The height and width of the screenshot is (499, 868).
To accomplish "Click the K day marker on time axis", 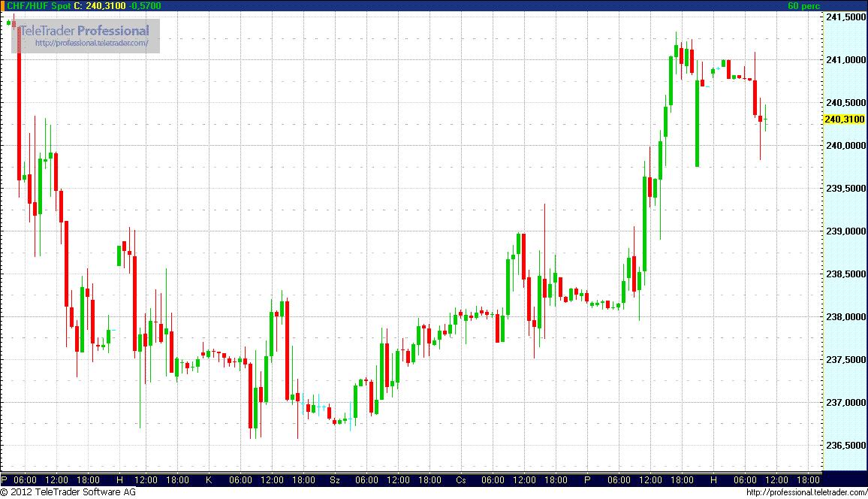I will (209, 479).
